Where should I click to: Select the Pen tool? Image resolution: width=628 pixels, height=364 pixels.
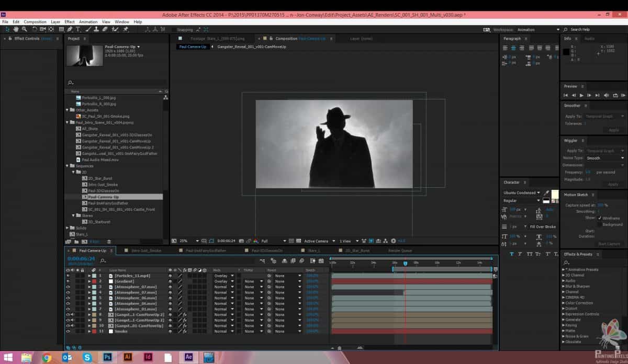point(70,30)
